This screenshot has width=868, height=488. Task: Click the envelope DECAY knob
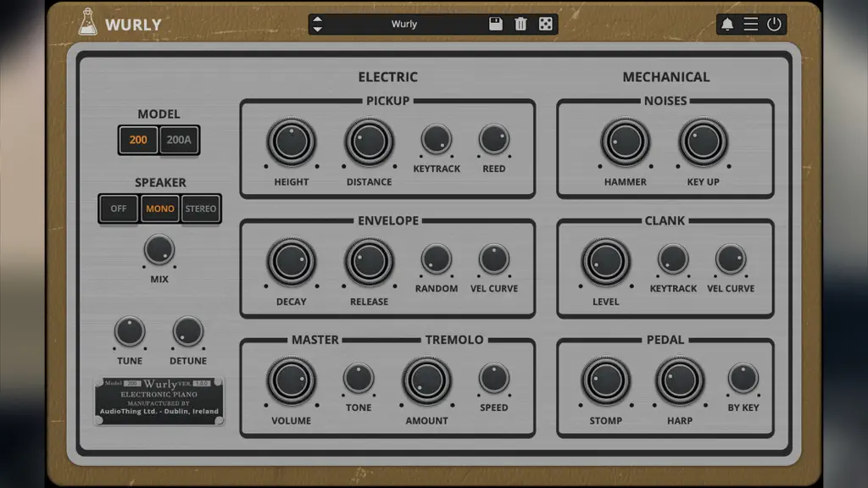point(292,262)
